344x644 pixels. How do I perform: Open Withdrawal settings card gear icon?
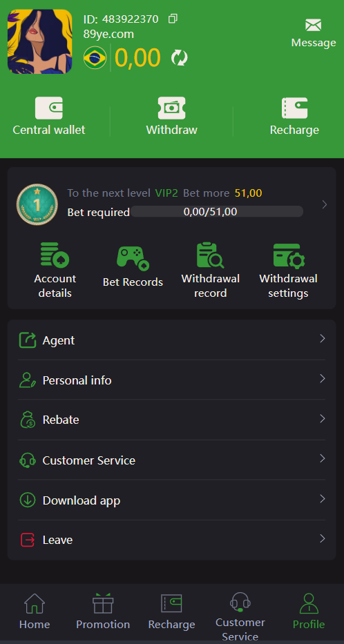289,255
